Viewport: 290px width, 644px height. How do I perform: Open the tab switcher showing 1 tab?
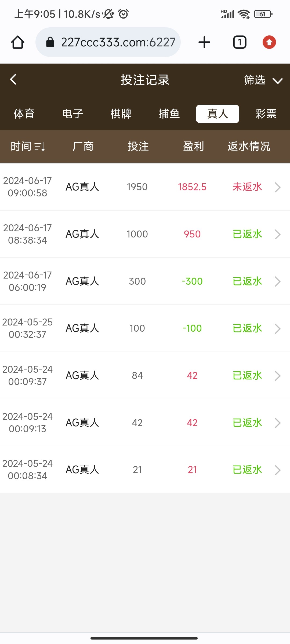tap(240, 42)
